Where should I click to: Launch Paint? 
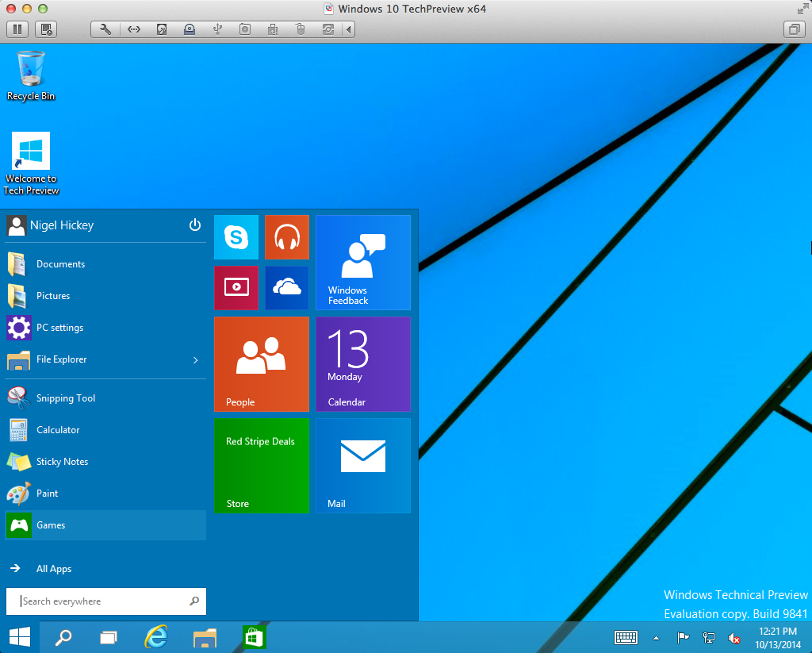tap(105, 494)
